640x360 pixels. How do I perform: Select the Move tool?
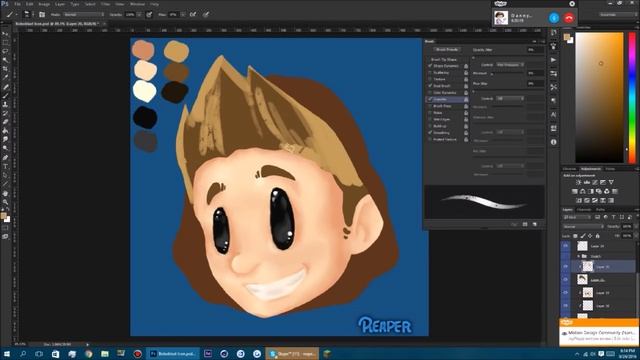click(5, 34)
